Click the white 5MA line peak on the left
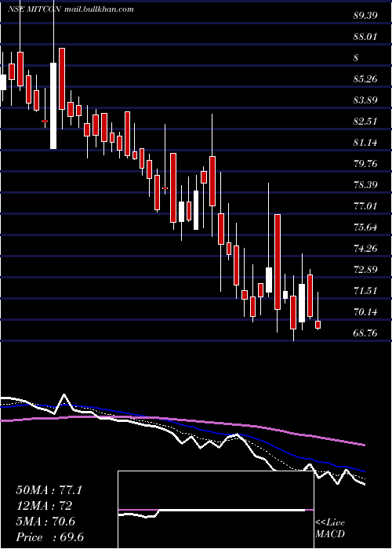The width and height of the screenshot is (392, 549). pyautogui.click(x=64, y=395)
